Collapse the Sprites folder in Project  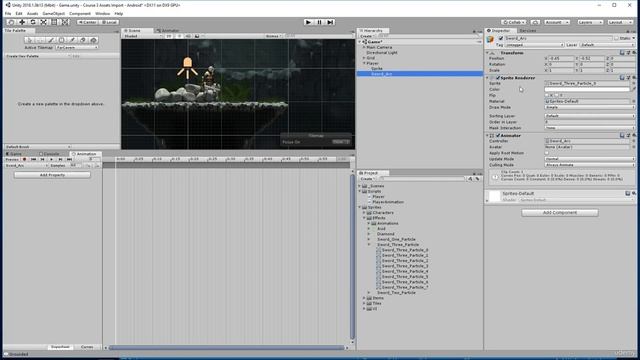tap(360, 207)
